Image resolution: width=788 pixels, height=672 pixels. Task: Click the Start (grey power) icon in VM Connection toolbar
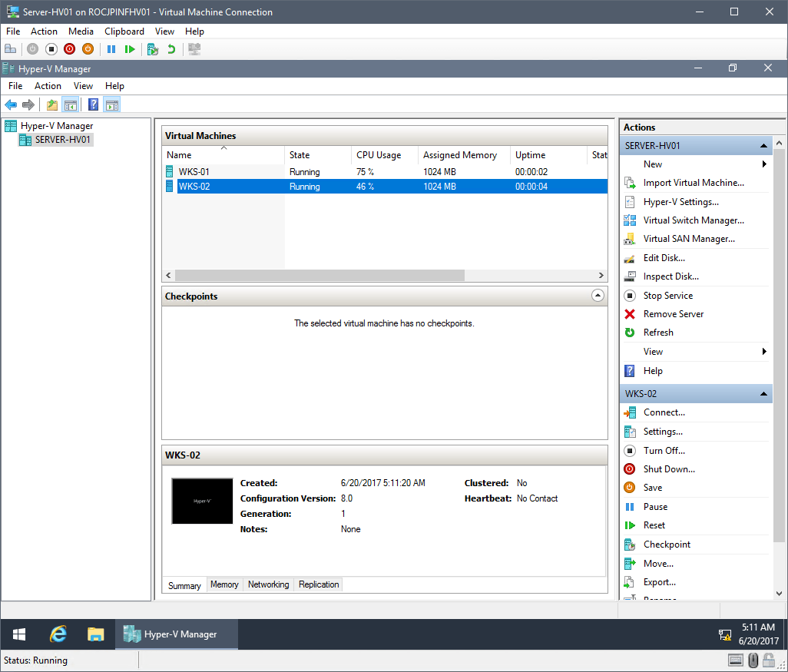[x=33, y=49]
